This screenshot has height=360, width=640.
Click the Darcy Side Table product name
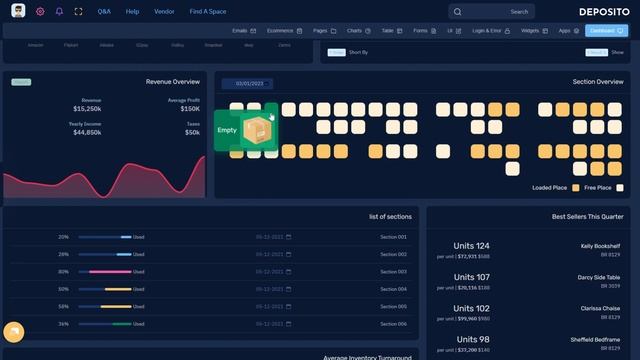click(x=599, y=278)
